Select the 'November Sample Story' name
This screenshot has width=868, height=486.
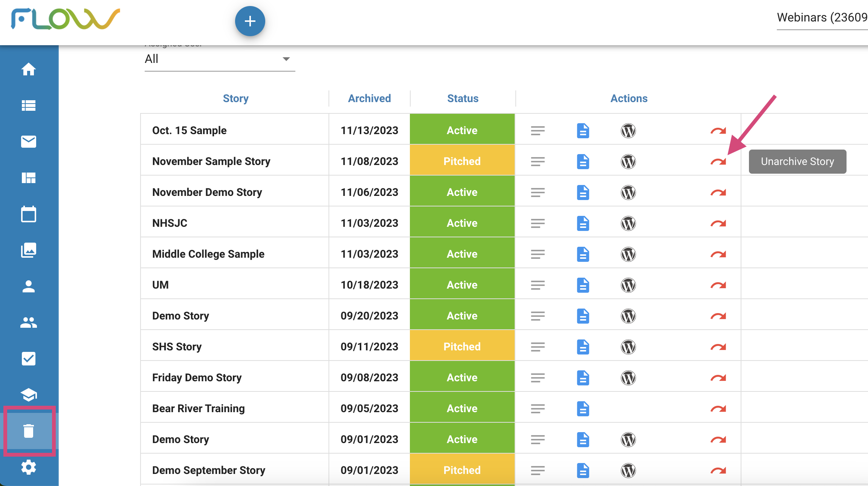[x=211, y=161]
